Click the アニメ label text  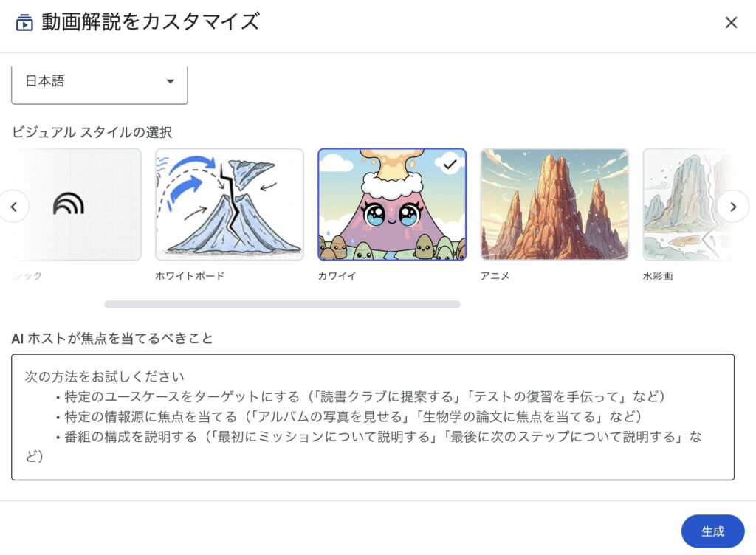[495, 276]
